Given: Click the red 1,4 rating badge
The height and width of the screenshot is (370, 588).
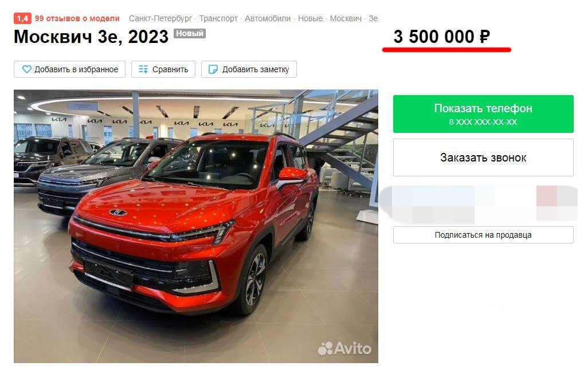Looking at the screenshot, I should coord(22,18).
